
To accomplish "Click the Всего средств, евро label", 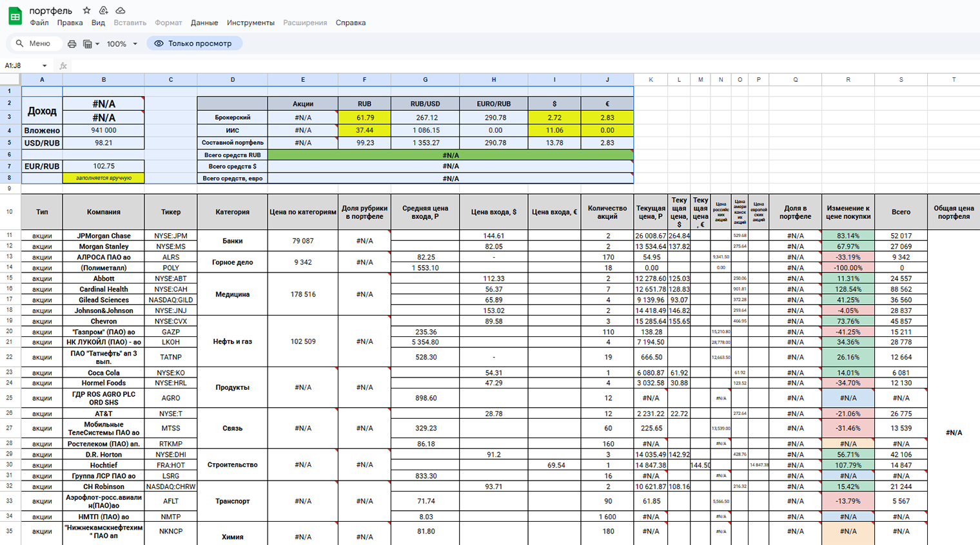I will coord(232,178).
